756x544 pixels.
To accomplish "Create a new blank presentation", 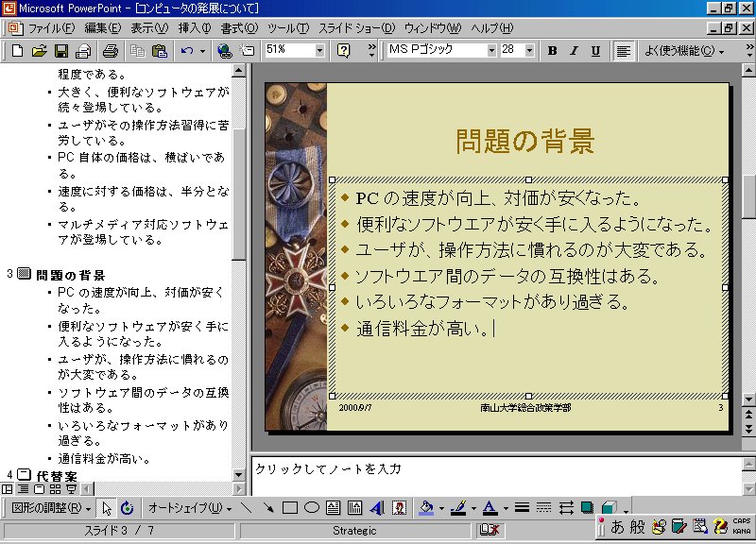I will point(17,51).
